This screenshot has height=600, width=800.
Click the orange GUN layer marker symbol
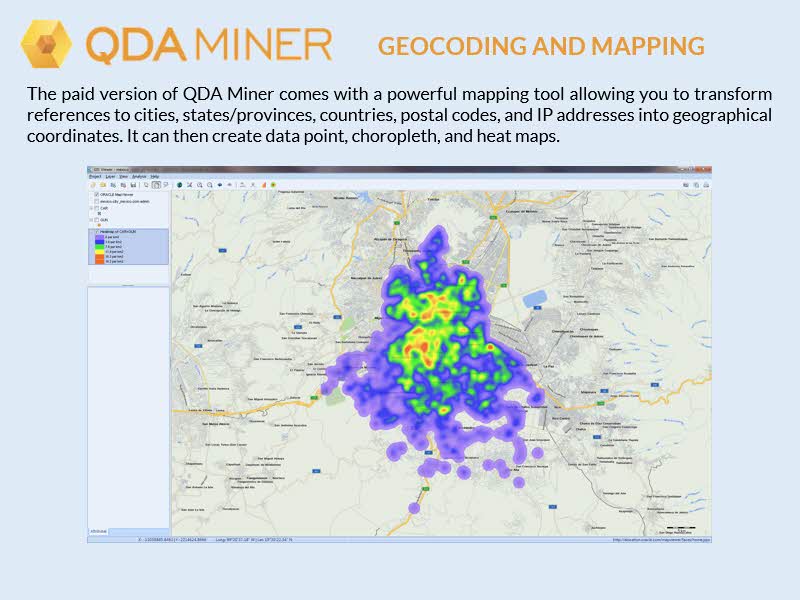tap(99, 226)
